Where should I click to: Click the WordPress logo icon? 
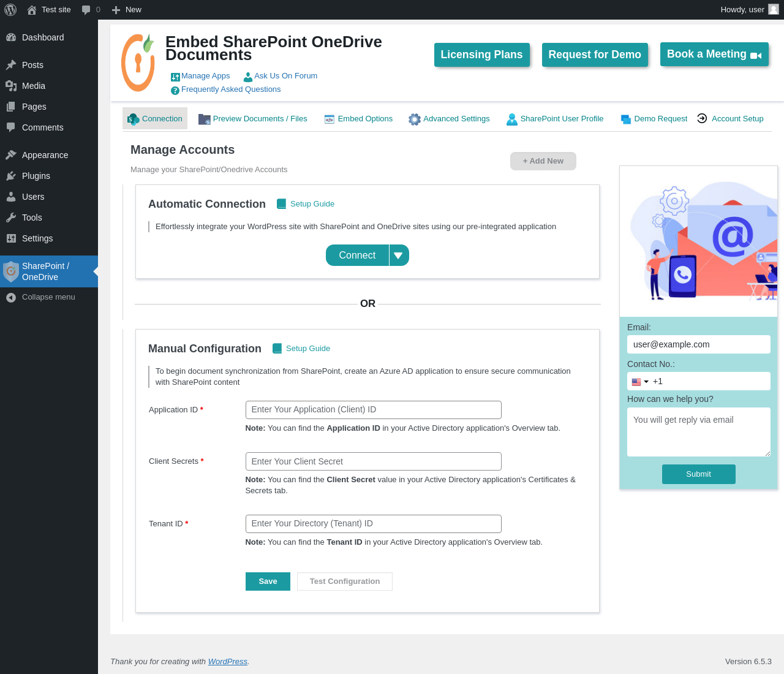tap(10, 10)
